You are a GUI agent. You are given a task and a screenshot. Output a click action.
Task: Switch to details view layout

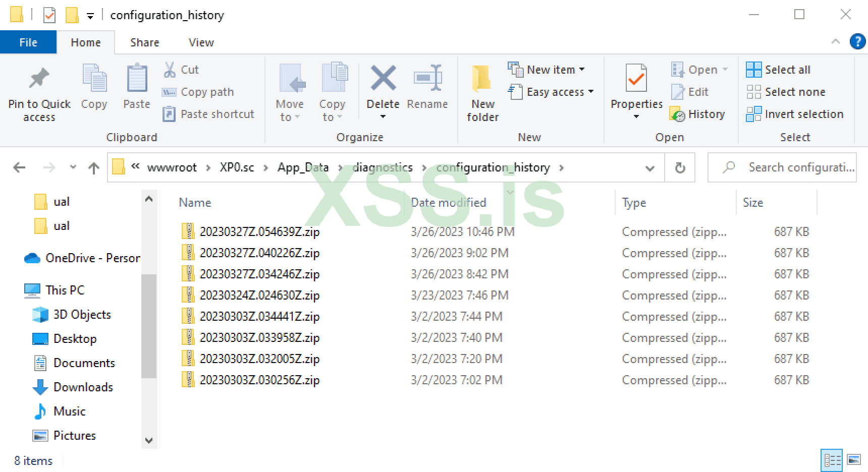[x=832, y=459]
